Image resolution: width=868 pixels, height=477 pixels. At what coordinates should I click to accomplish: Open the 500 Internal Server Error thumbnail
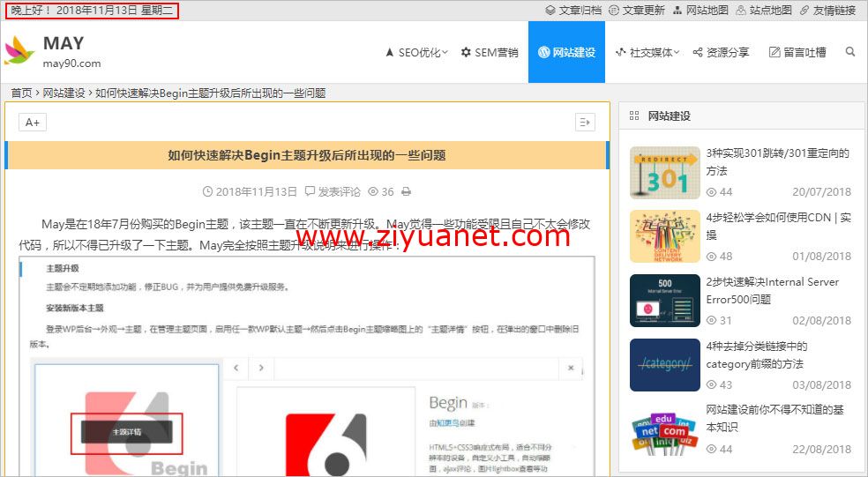coord(665,301)
